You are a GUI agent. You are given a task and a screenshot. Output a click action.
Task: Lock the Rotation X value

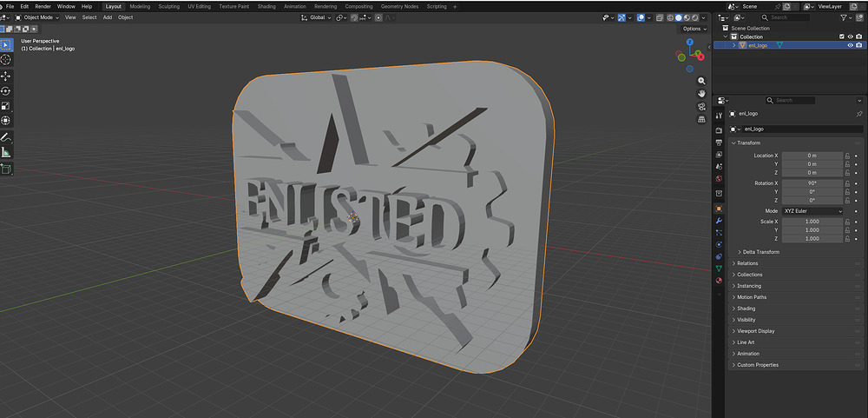[x=847, y=183]
